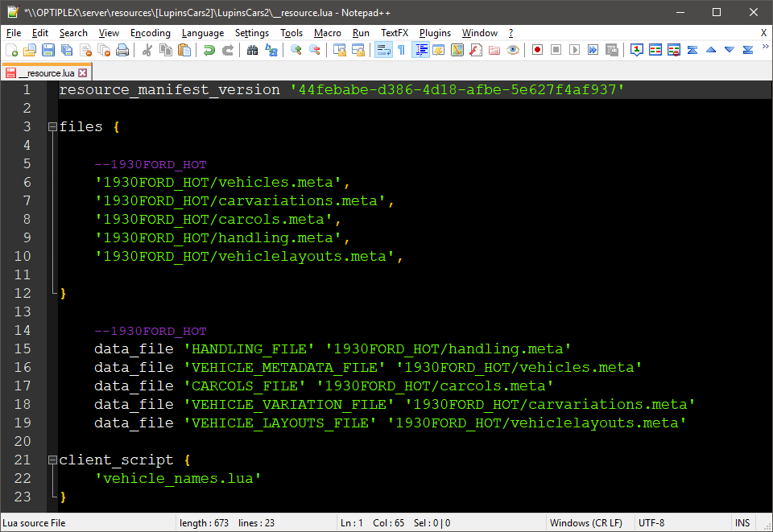Save the current file
The image size is (773, 532).
coord(48,50)
